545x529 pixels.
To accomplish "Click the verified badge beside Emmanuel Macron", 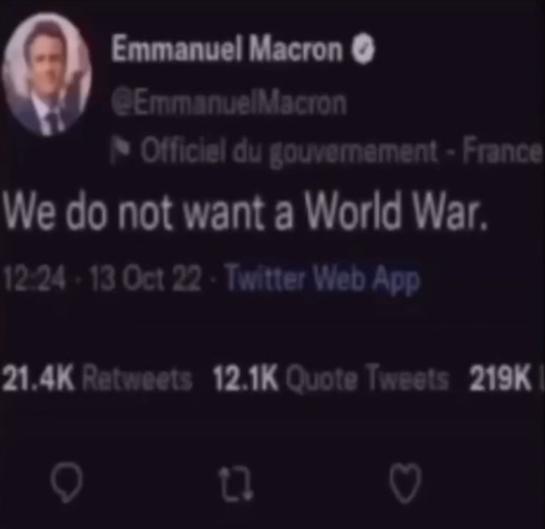I will (364, 49).
